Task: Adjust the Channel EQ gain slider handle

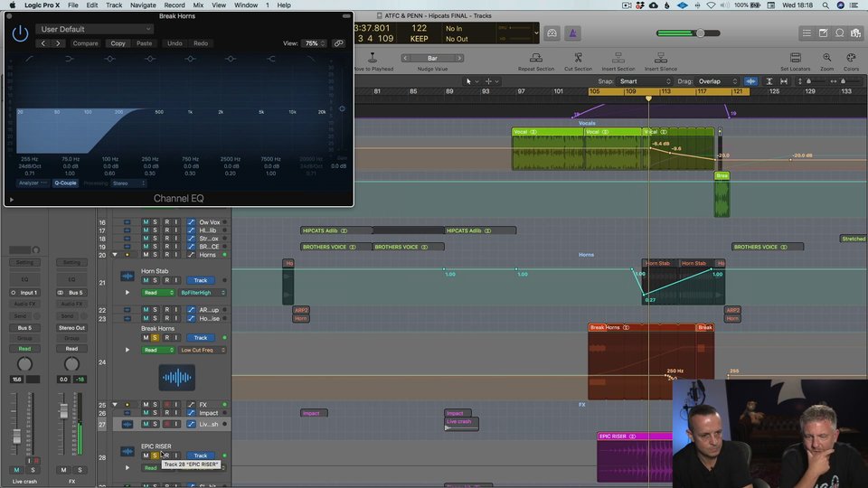Action: point(342,108)
